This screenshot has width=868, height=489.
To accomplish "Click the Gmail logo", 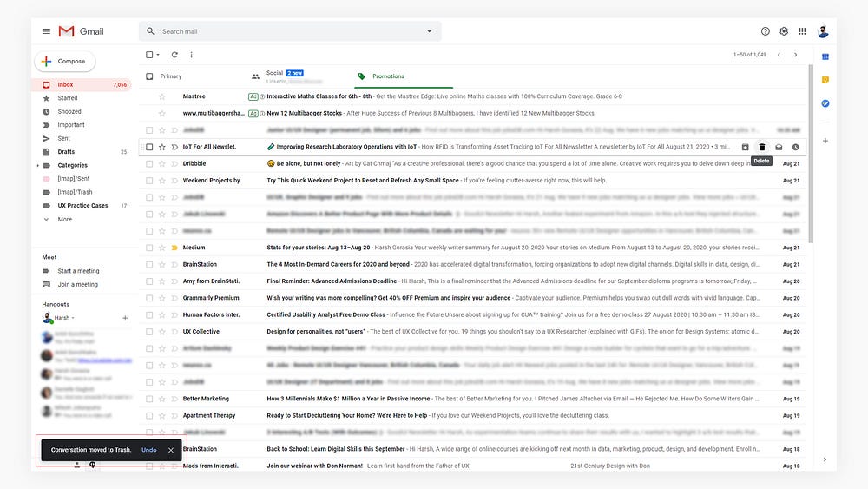I will (x=81, y=31).
